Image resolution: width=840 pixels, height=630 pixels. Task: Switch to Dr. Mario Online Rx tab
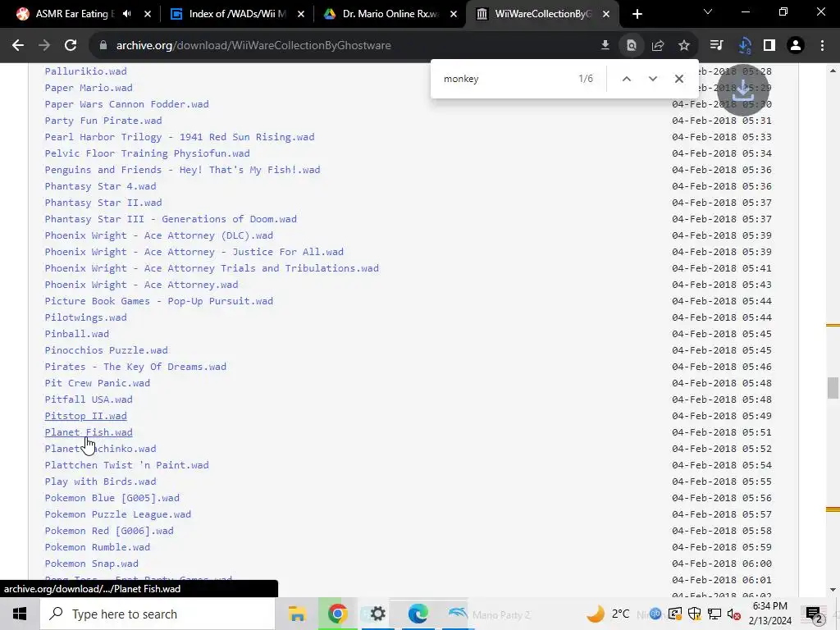390,14
